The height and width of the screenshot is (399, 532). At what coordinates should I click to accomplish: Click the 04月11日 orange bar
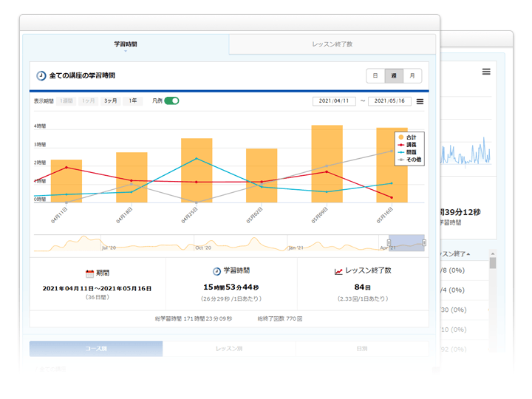coord(66,181)
